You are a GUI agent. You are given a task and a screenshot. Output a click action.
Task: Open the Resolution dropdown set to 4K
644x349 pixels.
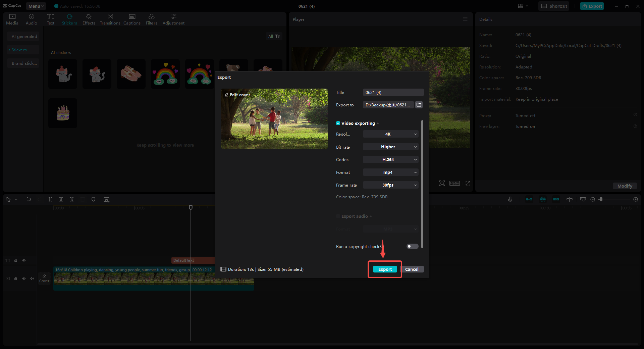(390, 134)
